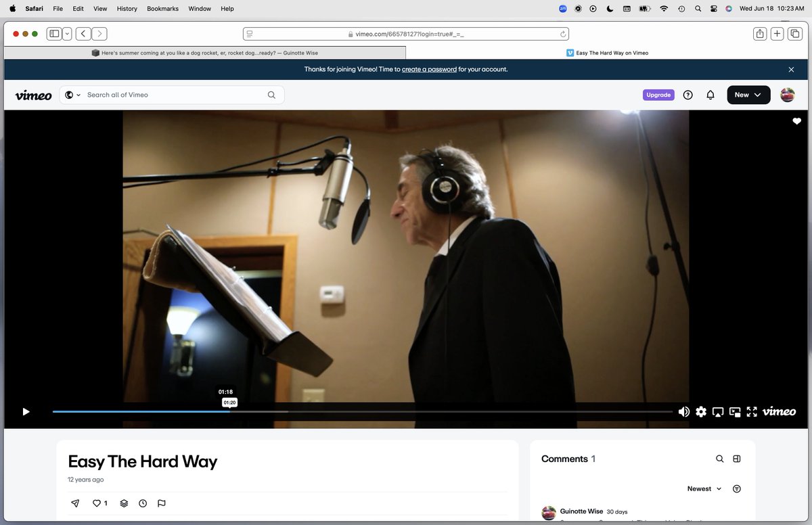The height and width of the screenshot is (525, 812).
Task: Open the File menu
Action: pyautogui.click(x=58, y=9)
